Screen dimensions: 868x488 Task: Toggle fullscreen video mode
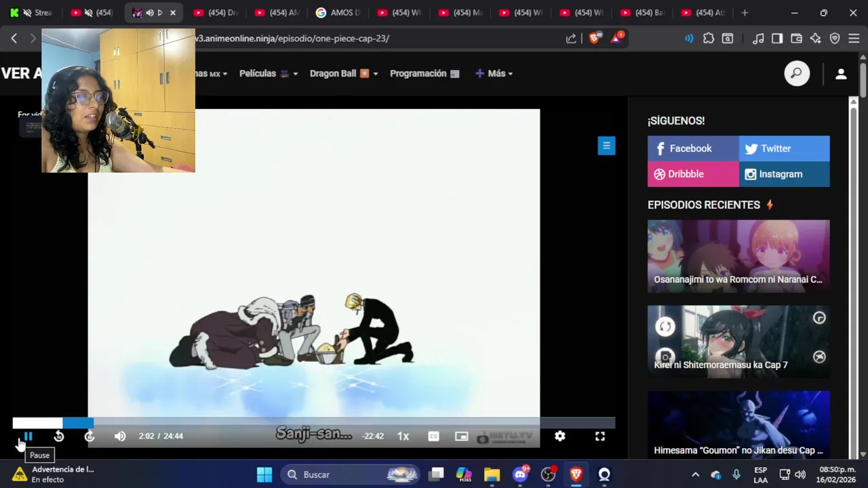click(x=600, y=436)
